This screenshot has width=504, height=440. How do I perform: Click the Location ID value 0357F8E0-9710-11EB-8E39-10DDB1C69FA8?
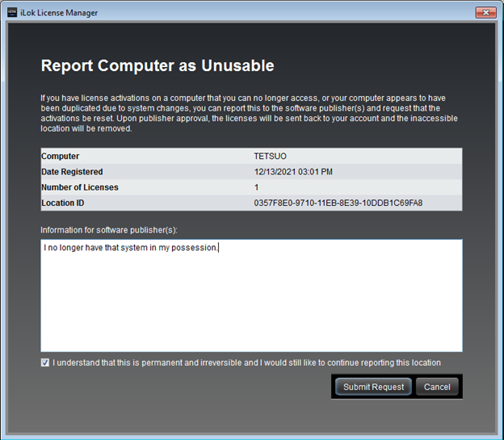pos(338,203)
